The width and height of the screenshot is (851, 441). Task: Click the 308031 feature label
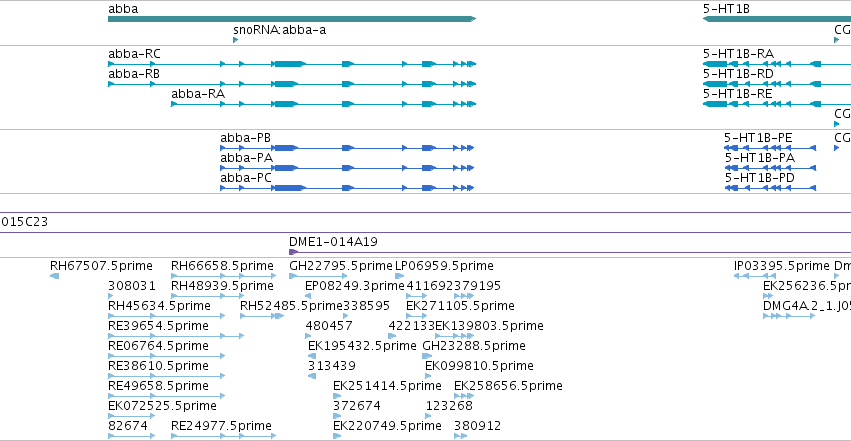(x=132, y=286)
